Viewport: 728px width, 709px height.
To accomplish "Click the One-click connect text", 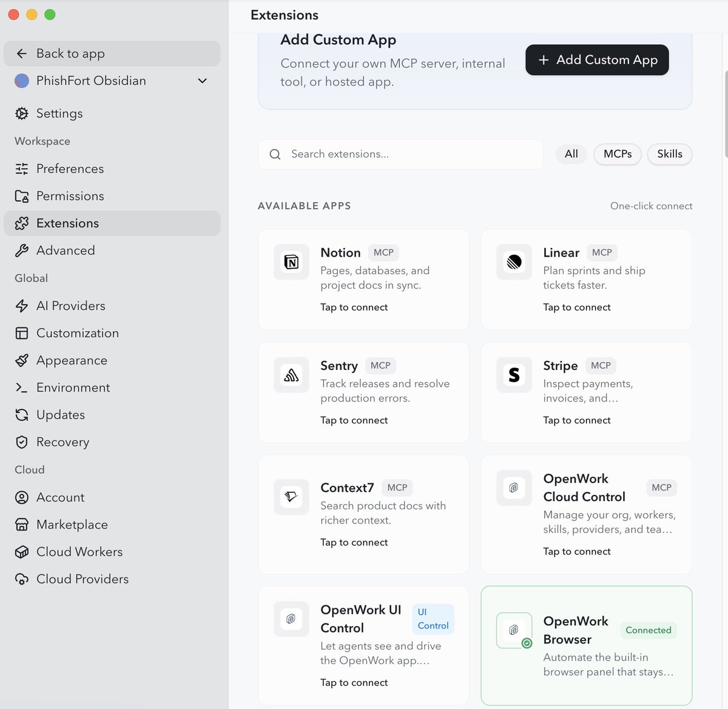I will [x=651, y=206].
